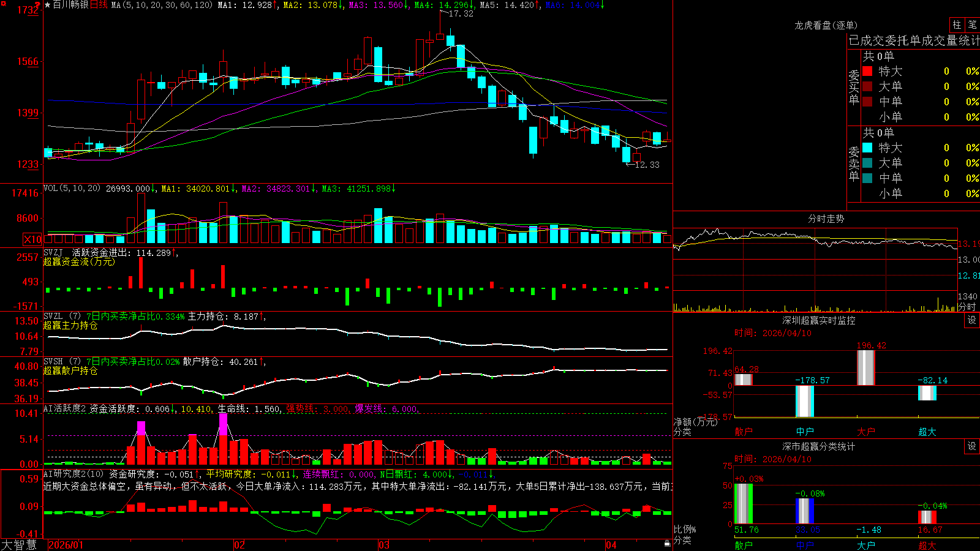Click the 2026/01 timeline marker
The width and height of the screenshot is (980, 551).
point(66,545)
